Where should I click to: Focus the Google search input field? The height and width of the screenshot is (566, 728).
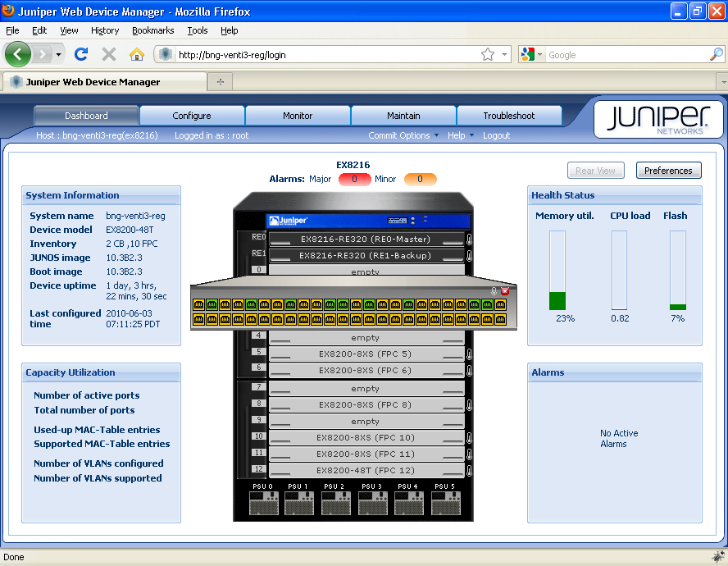[627, 54]
